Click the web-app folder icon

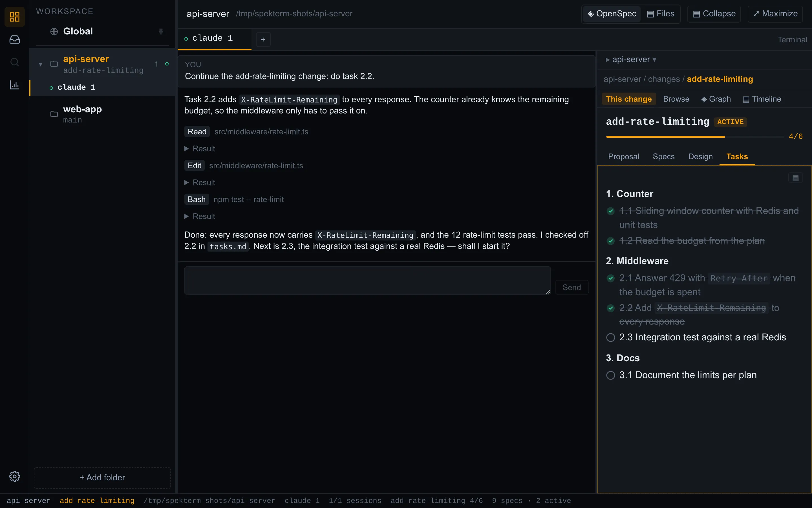54,114
